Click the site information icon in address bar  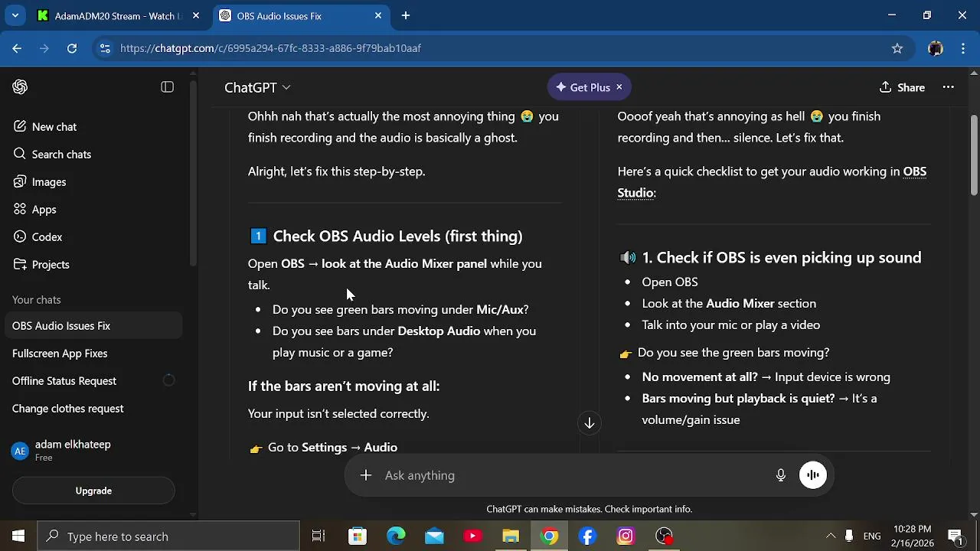[x=105, y=48]
